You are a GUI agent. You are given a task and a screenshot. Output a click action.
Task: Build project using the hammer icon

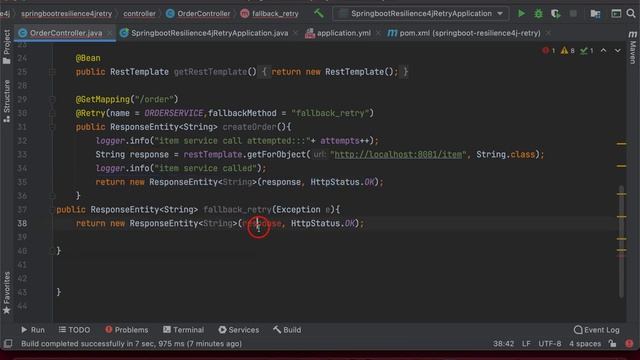[319, 13]
